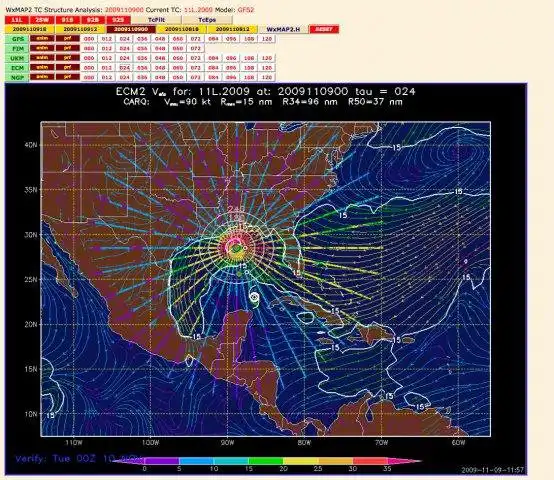This screenshot has width=554, height=480.
Task: Click the red segment of color legend
Action: click(x=370, y=461)
